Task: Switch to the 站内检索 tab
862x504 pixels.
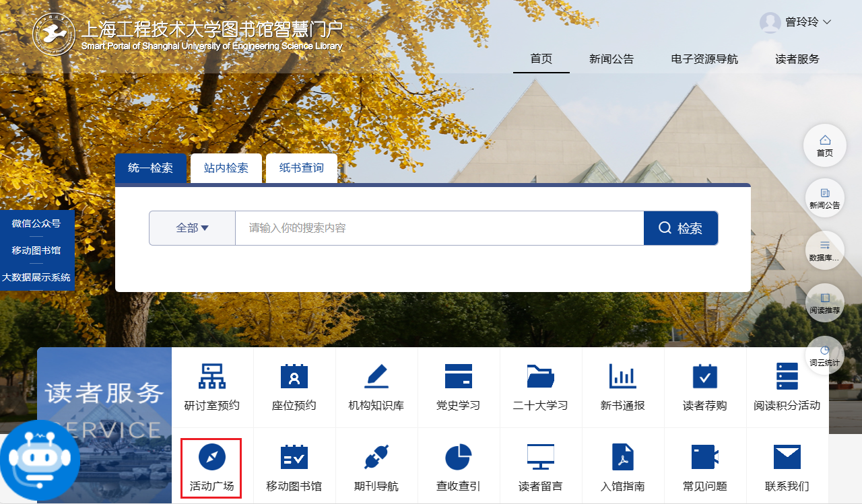Action: [x=226, y=168]
